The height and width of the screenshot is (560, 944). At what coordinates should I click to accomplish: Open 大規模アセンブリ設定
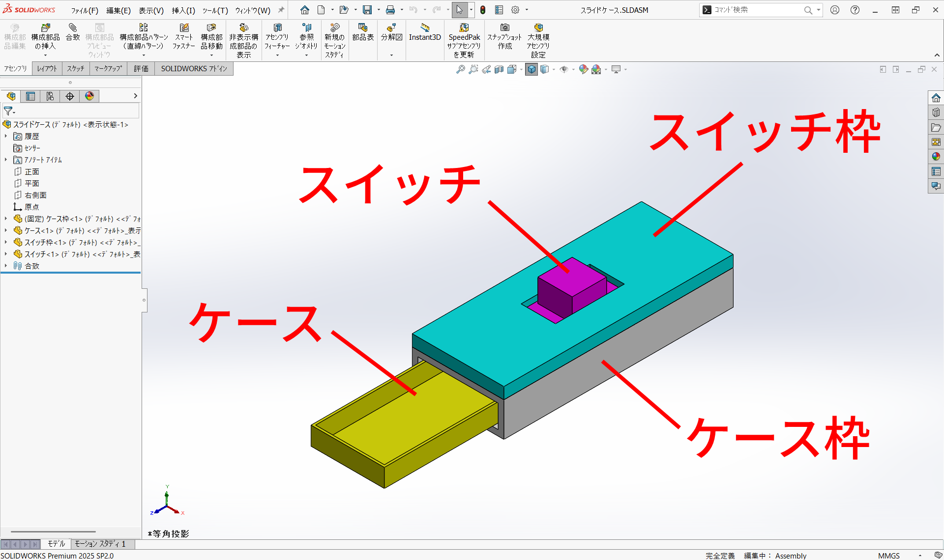coord(538,40)
